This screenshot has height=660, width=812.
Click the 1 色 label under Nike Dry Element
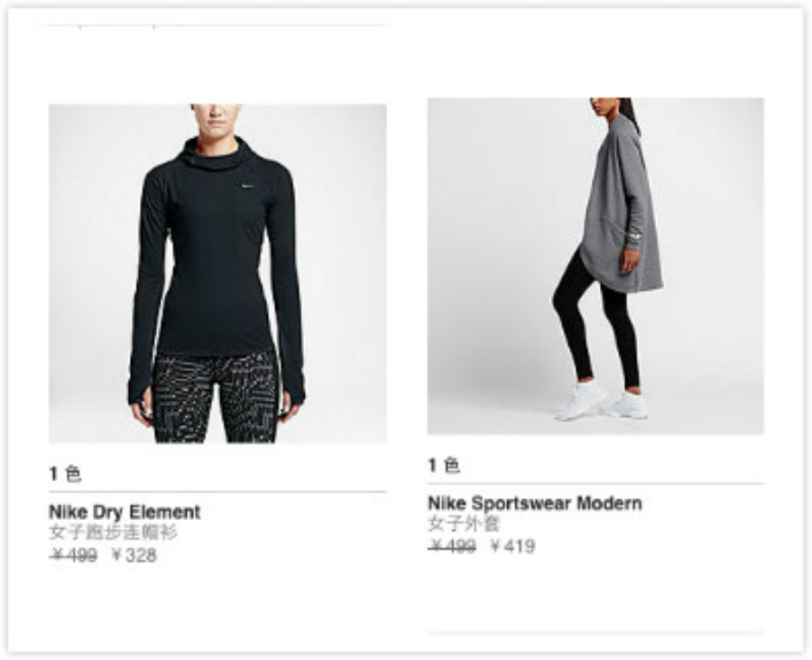tap(65, 473)
